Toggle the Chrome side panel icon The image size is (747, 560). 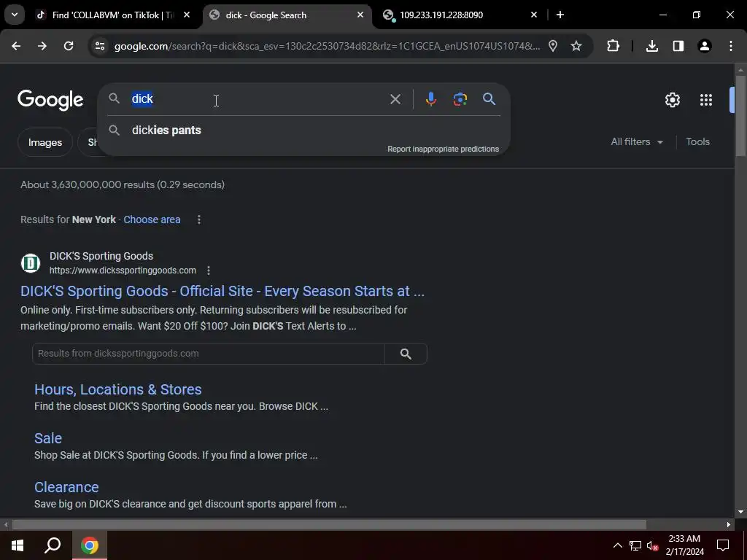pos(678,46)
